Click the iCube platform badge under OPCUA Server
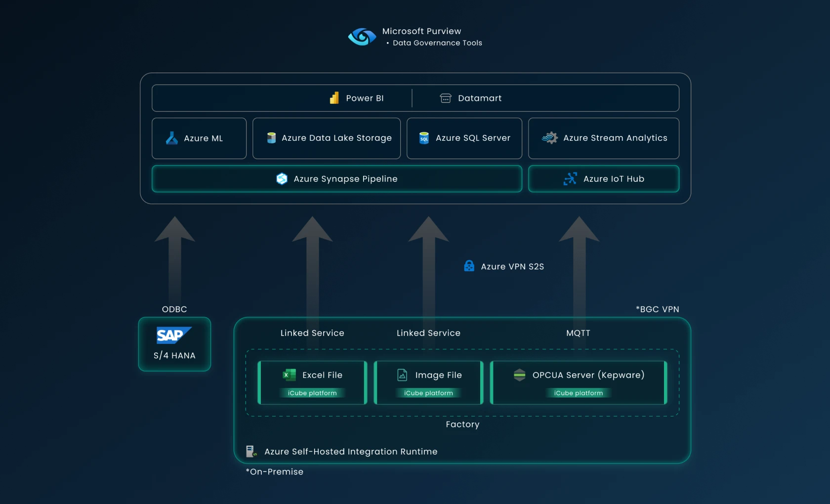Viewport: 830px width, 504px height. click(579, 393)
